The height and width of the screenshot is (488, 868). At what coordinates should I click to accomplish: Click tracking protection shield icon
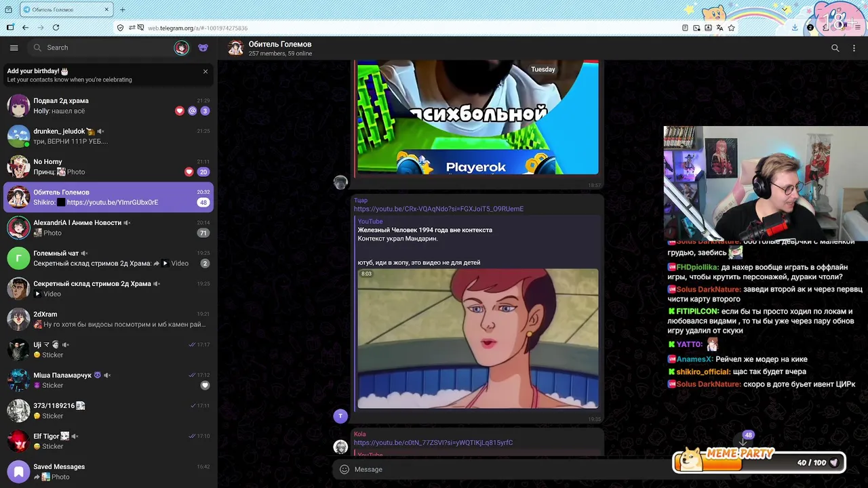click(120, 28)
